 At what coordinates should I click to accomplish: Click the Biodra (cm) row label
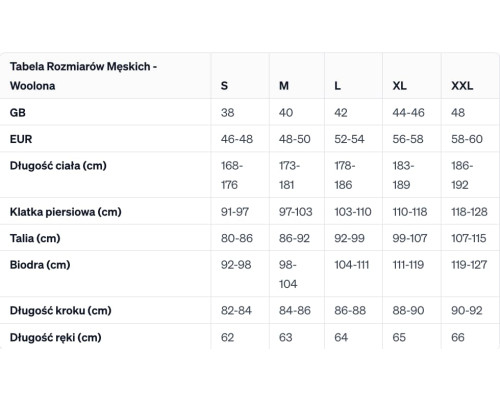pyautogui.click(x=40, y=265)
